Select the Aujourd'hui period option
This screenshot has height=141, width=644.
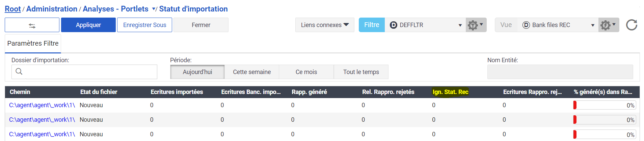(197, 72)
